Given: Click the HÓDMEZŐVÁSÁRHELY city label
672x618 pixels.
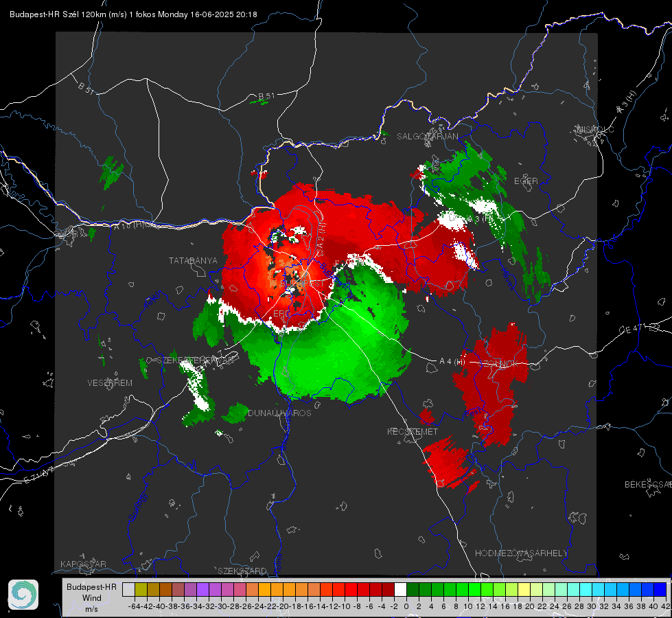Looking at the screenshot, I should pos(522,553).
